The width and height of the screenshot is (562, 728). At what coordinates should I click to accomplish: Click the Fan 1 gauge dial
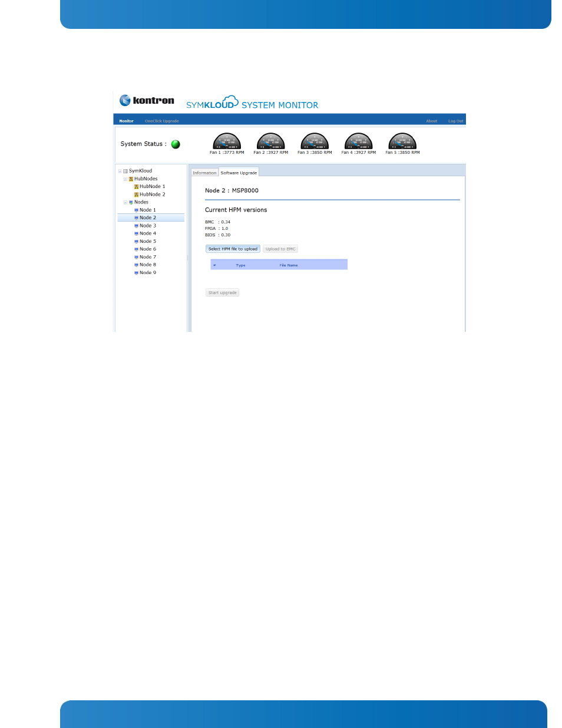[227, 141]
